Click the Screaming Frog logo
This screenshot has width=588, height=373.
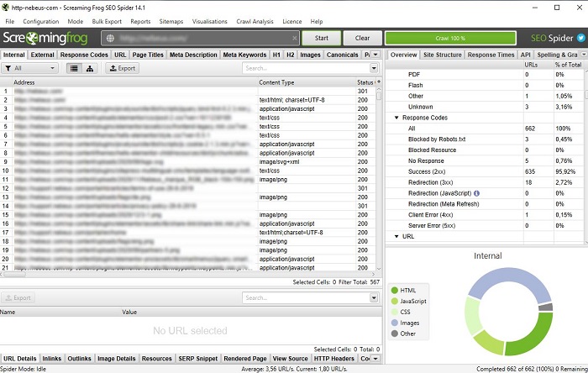point(45,38)
